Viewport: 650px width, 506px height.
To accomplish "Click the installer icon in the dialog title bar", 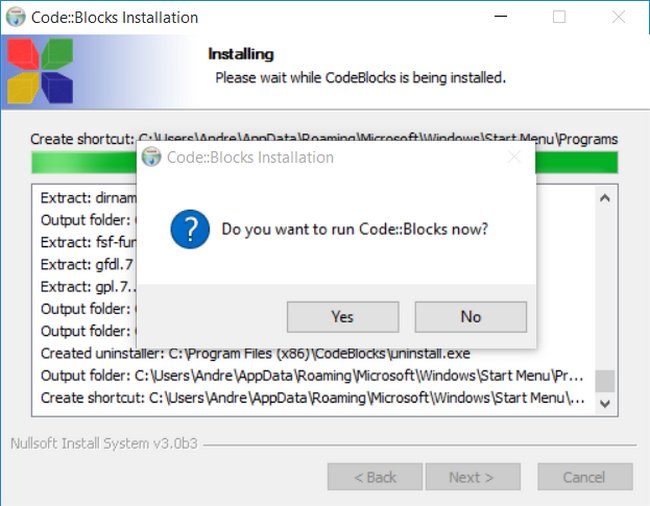I will (x=151, y=157).
